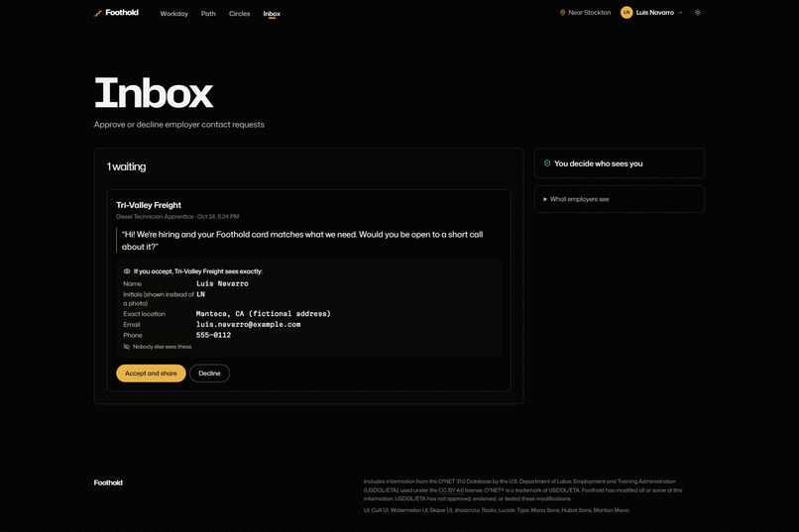Click the 'Diesel Technician Apprentice' subtitle text
The image size is (799, 532).
[x=155, y=217]
